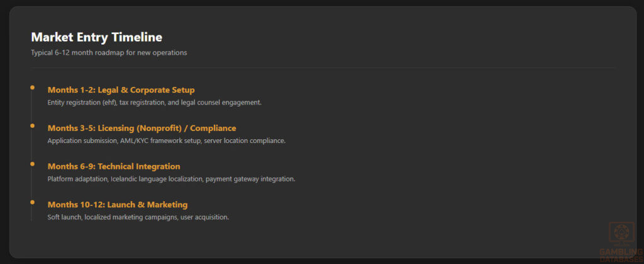Click the Market Entry Timeline title
The width and height of the screenshot is (644, 264).
96,37
